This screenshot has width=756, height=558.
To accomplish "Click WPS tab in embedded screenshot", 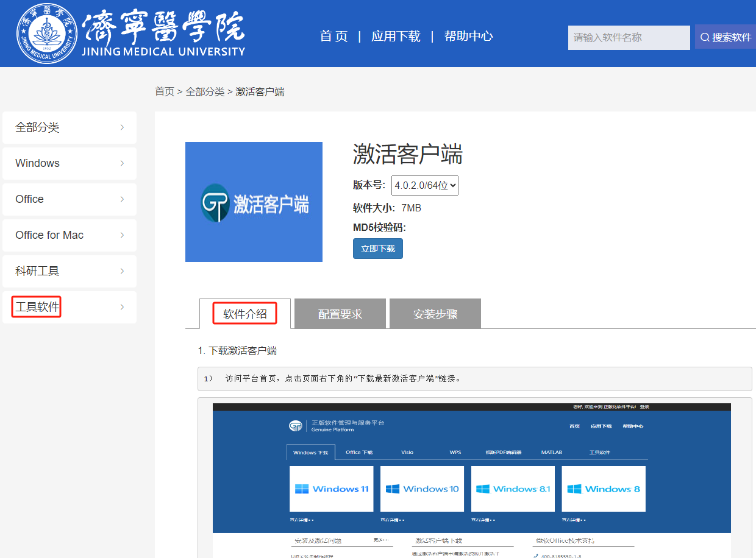I will 455,452.
